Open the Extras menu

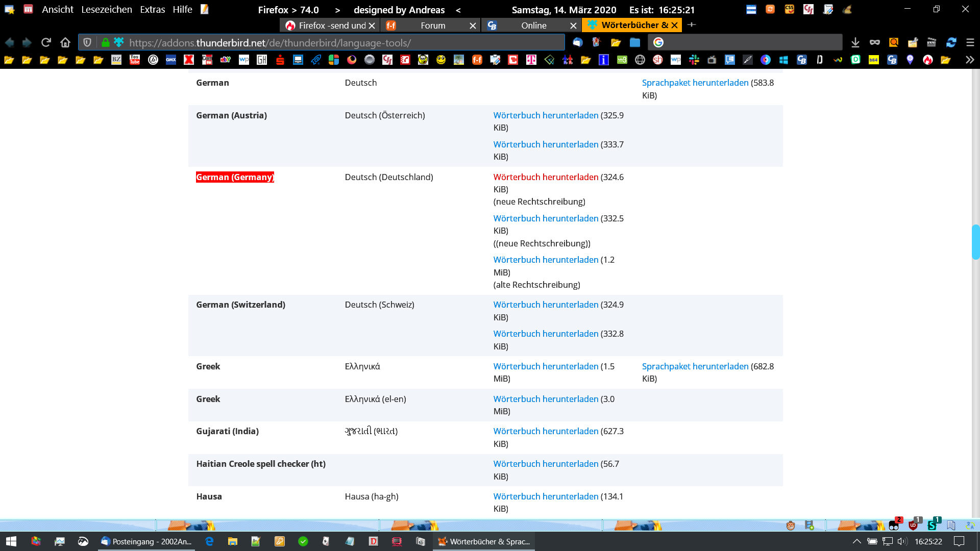point(152,9)
